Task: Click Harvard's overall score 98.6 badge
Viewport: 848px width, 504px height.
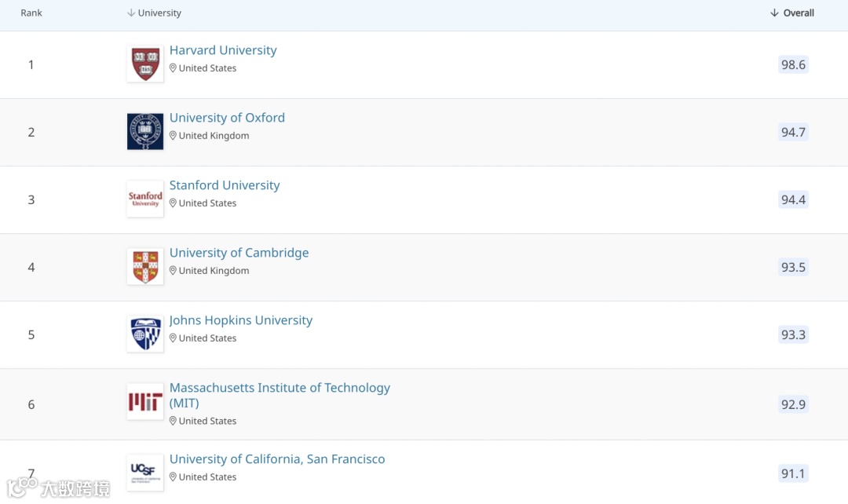Action: tap(793, 64)
